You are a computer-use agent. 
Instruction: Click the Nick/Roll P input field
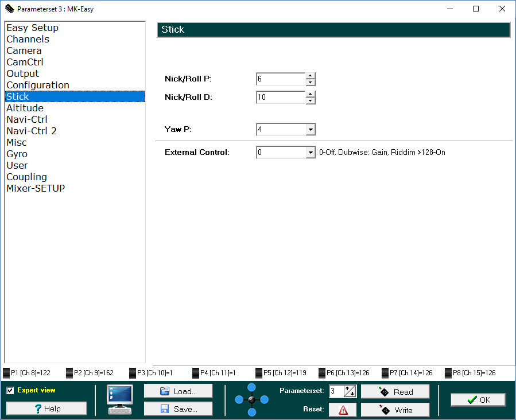280,79
